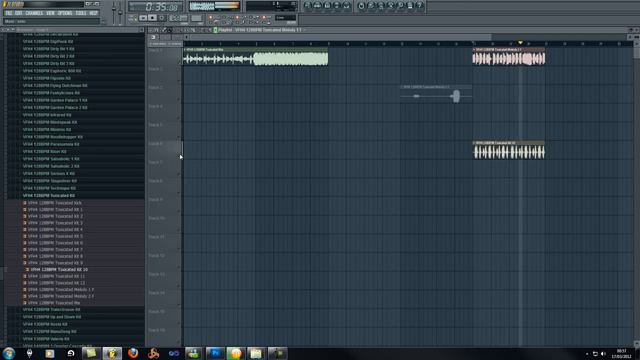This screenshot has width=640, height=360.
Task: Click the Toxicated Kit 10 clip on Track 6
Action: pyautogui.click(x=509, y=150)
